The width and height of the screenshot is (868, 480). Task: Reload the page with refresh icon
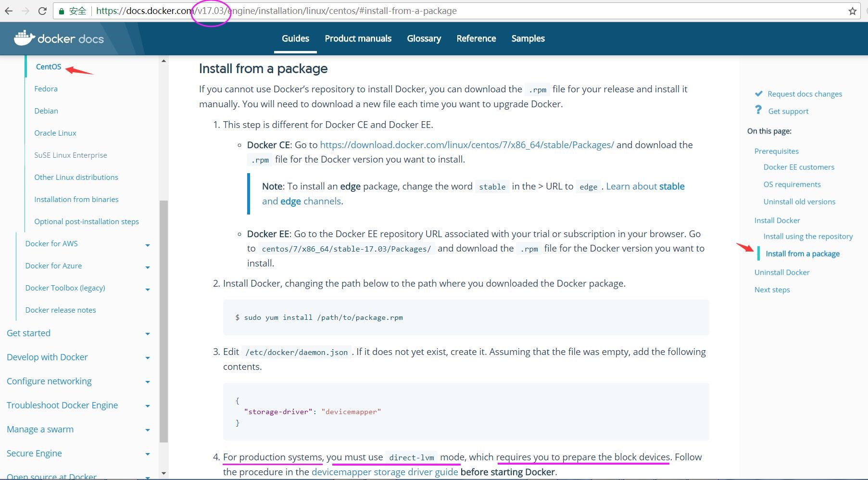pos(42,11)
